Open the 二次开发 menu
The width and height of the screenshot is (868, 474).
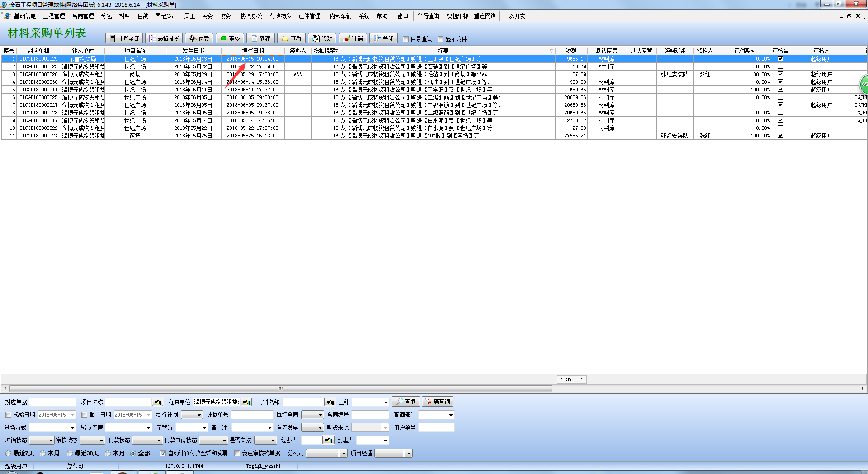514,16
